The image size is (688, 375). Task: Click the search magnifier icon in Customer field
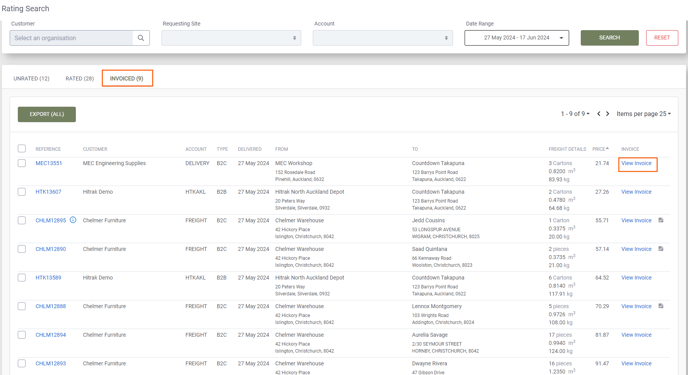[x=141, y=38]
